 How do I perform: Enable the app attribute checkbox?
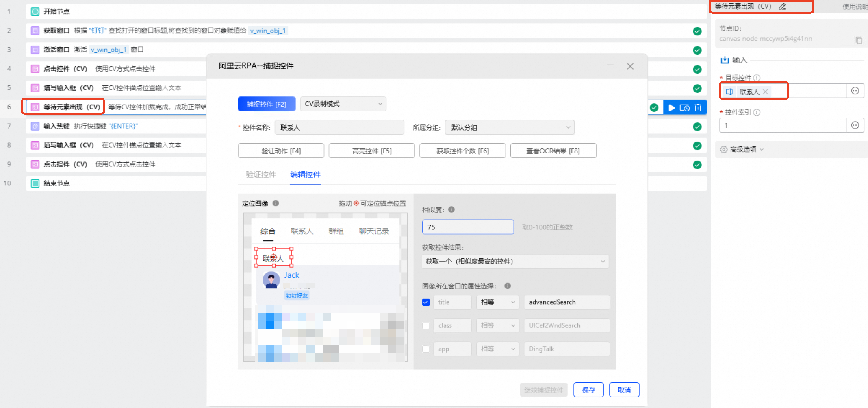pyautogui.click(x=426, y=349)
